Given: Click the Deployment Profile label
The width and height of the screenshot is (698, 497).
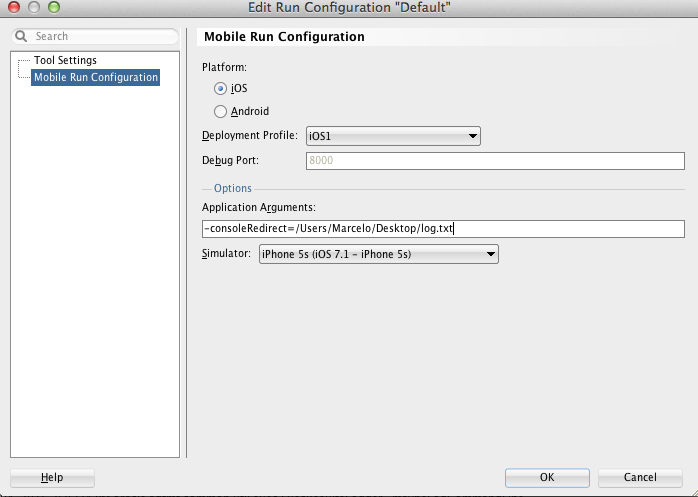Looking at the screenshot, I should pos(250,135).
